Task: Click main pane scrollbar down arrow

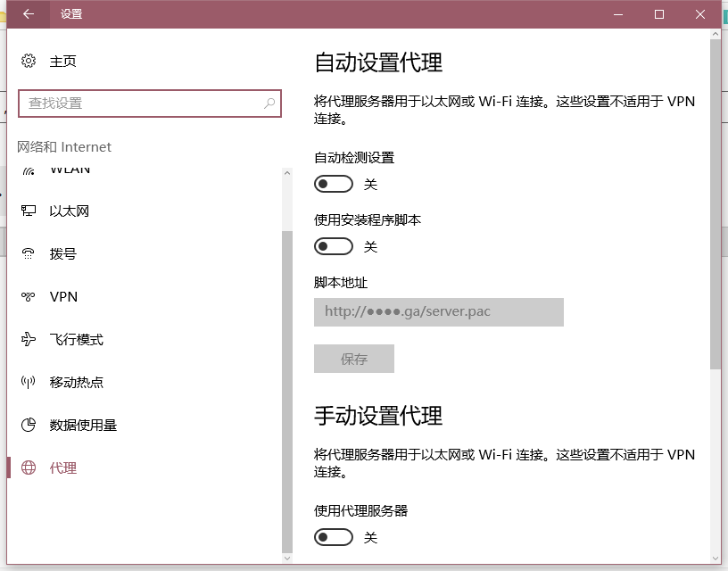Action: pos(715,559)
